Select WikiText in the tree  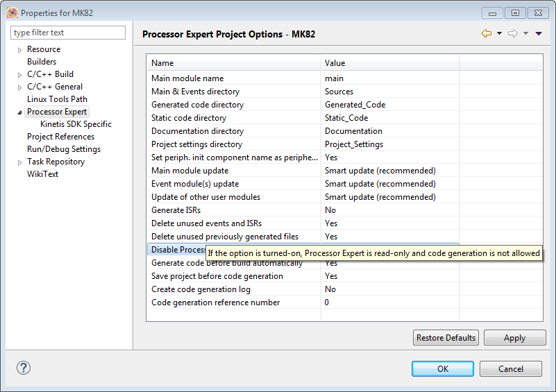[42, 174]
